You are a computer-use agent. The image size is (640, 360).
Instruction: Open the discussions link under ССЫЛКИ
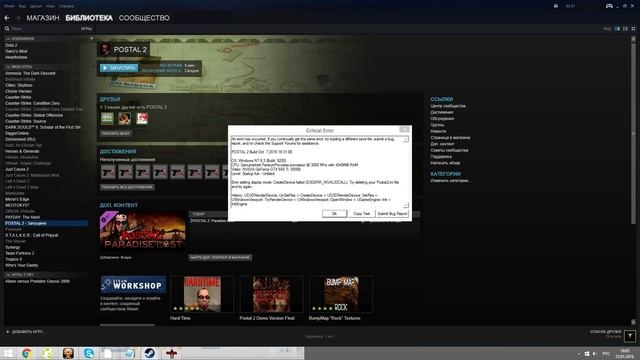point(442,119)
